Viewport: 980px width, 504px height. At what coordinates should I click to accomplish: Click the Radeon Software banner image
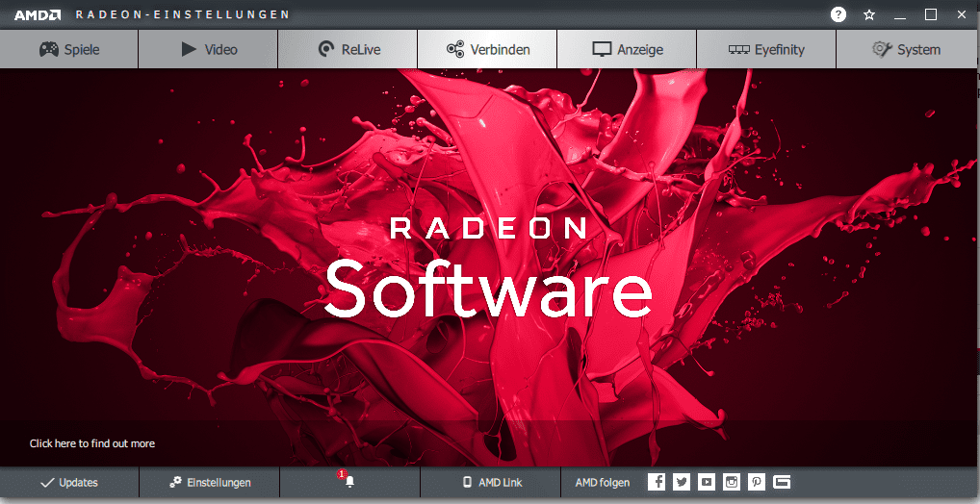tap(489, 267)
